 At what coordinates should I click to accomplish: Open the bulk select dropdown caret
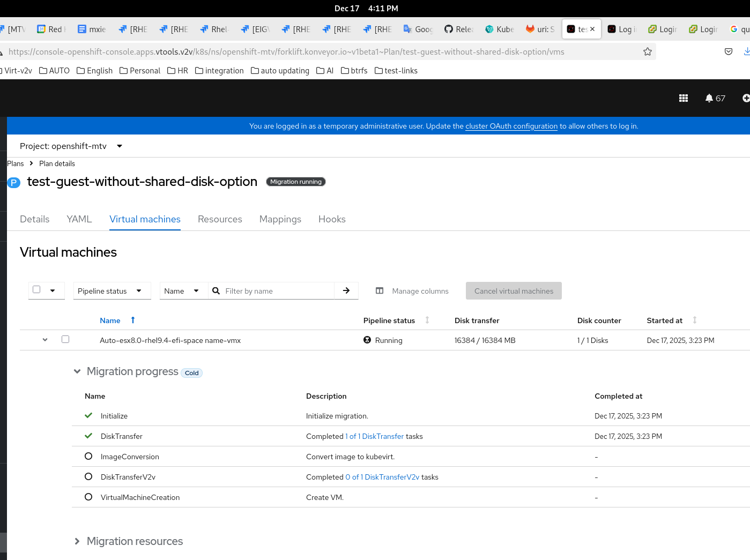coord(53,290)
